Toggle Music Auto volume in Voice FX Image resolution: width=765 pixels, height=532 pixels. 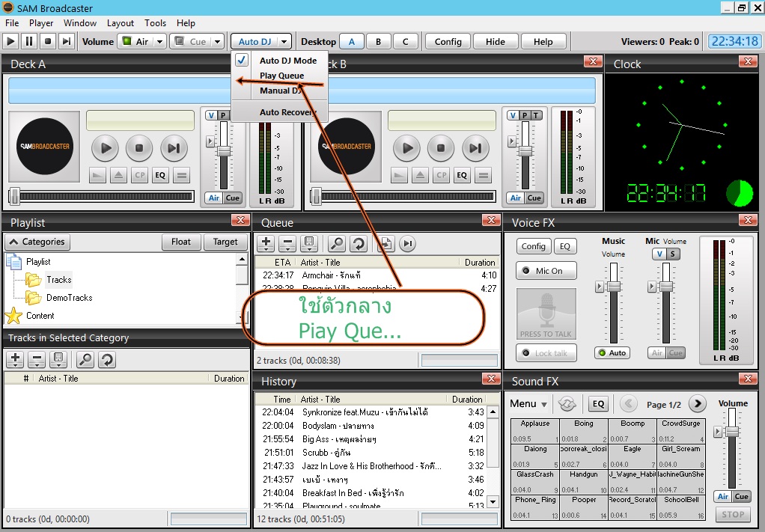(612, 352)
